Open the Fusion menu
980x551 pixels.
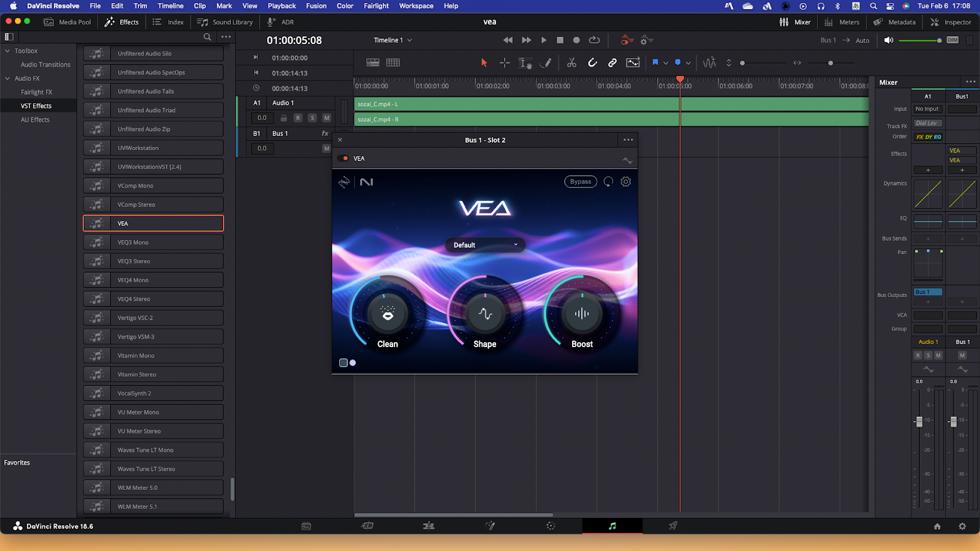coord(316,6)
